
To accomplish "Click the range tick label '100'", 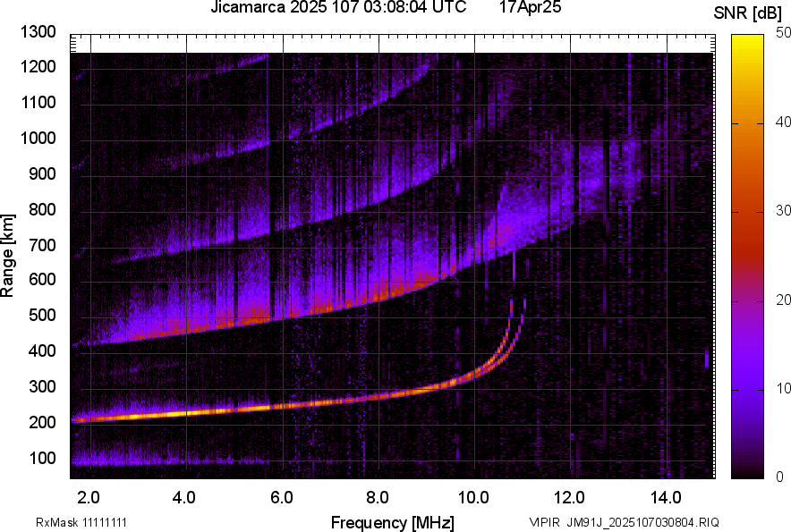I will point(42,458).
